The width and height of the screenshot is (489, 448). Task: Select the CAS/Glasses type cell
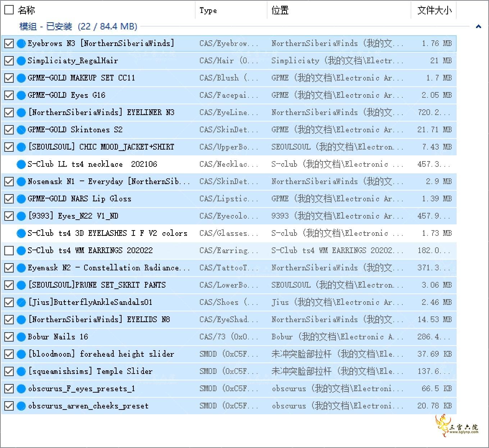click(229, 233)
